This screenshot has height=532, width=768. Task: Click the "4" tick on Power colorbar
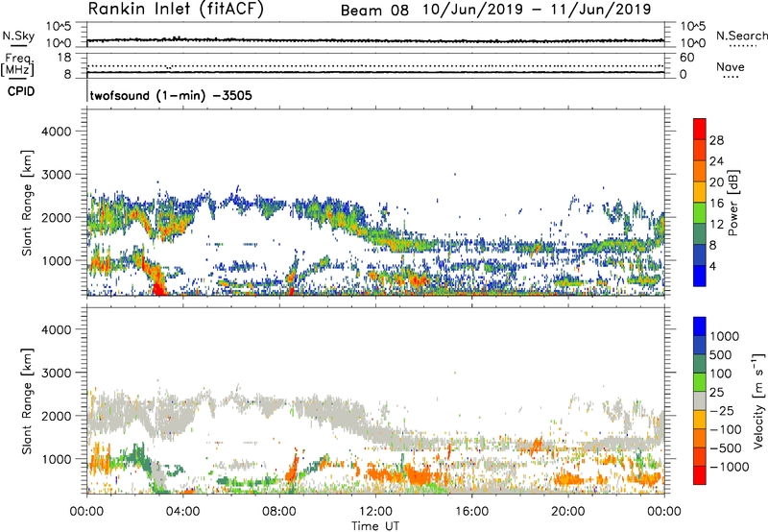(x=713, y=266)
